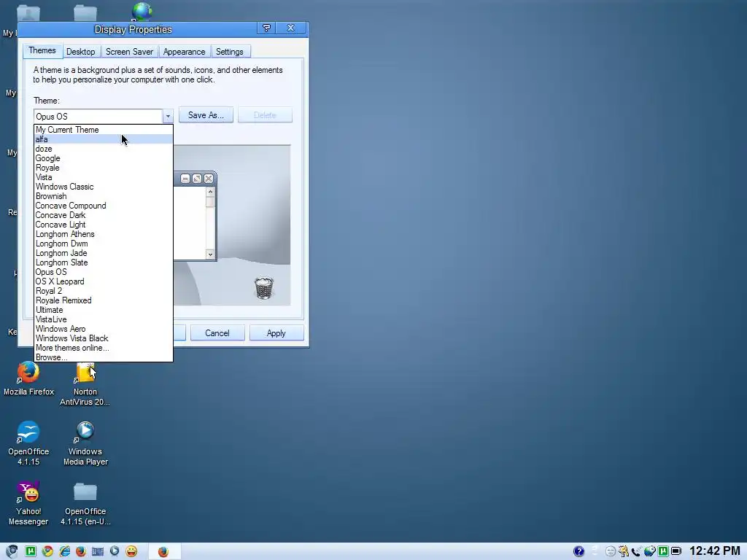This screenshot has width=747, height=560.
Task: Click the gray smiley face tray icon
Action: click(611, 551)
